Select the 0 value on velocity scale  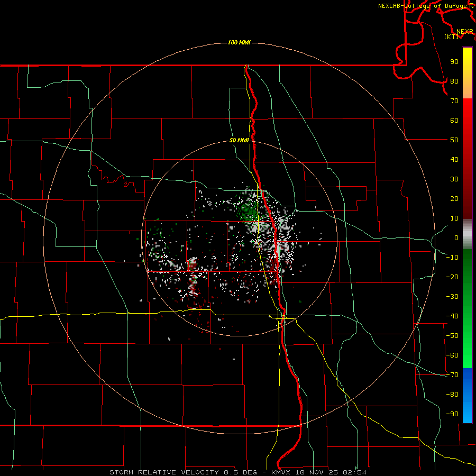pyautogui.click(x=456, y=237)
